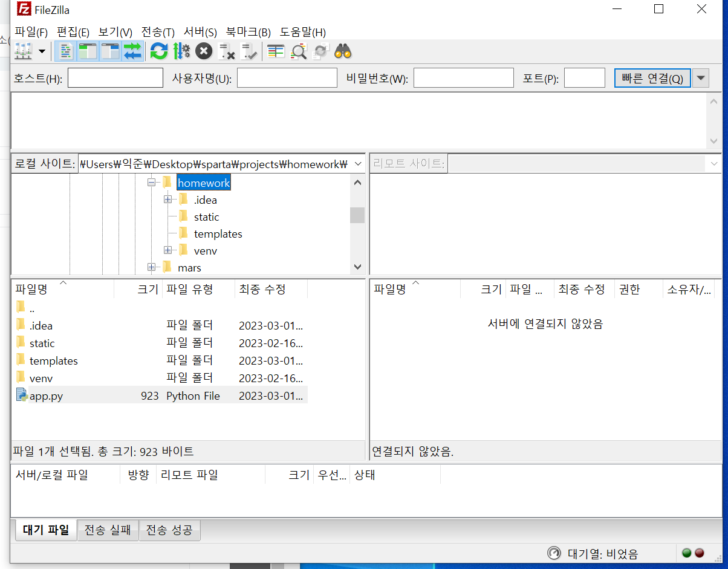Click the red activity indicator light

699,553
